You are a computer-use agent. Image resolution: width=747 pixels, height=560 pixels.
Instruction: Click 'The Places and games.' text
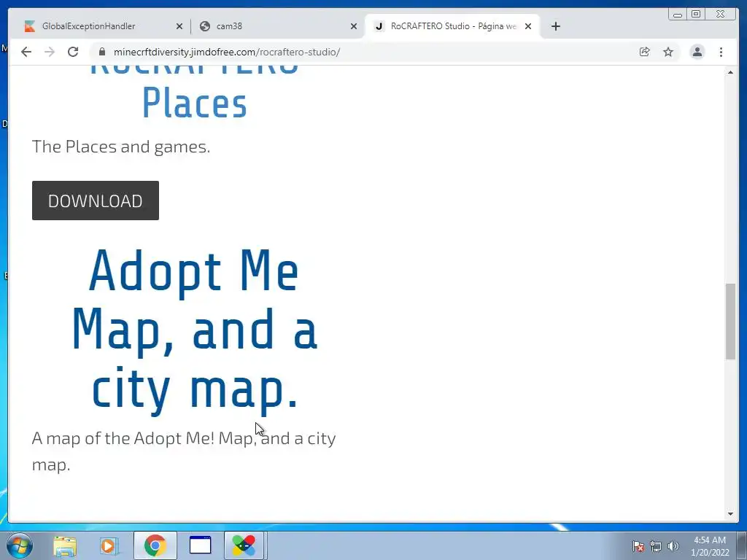121,147
